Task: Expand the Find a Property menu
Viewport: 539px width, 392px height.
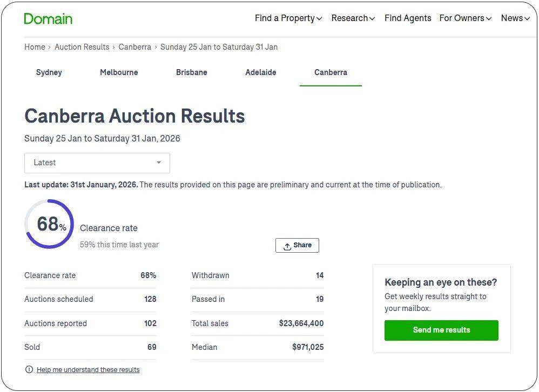Action: [x=288, y=18]
